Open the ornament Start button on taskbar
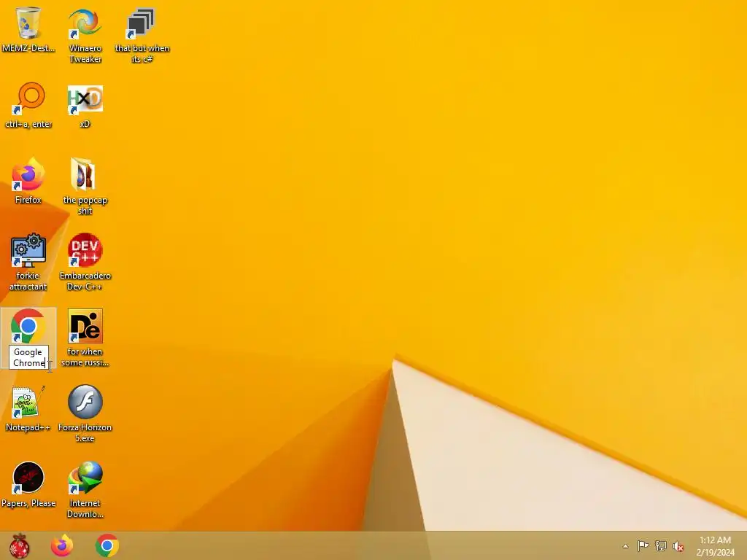The width and height of the screenshot is (747, 560). [19, 545]
